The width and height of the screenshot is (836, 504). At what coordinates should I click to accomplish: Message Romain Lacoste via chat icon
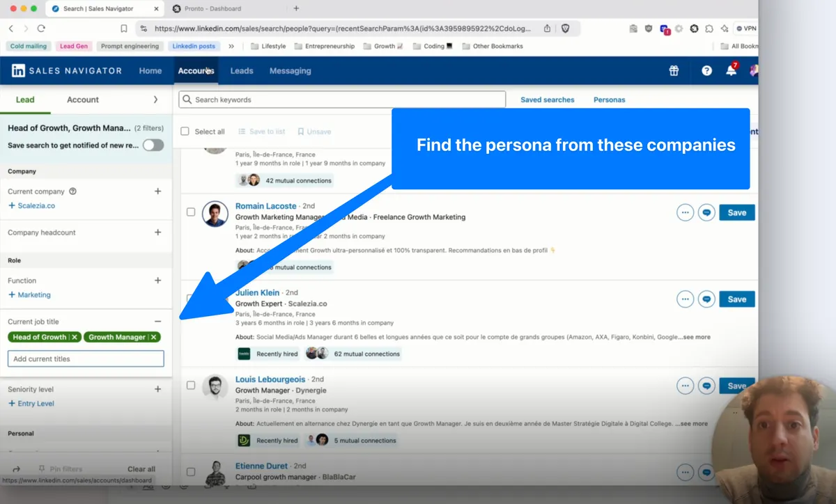click(706, 213)
